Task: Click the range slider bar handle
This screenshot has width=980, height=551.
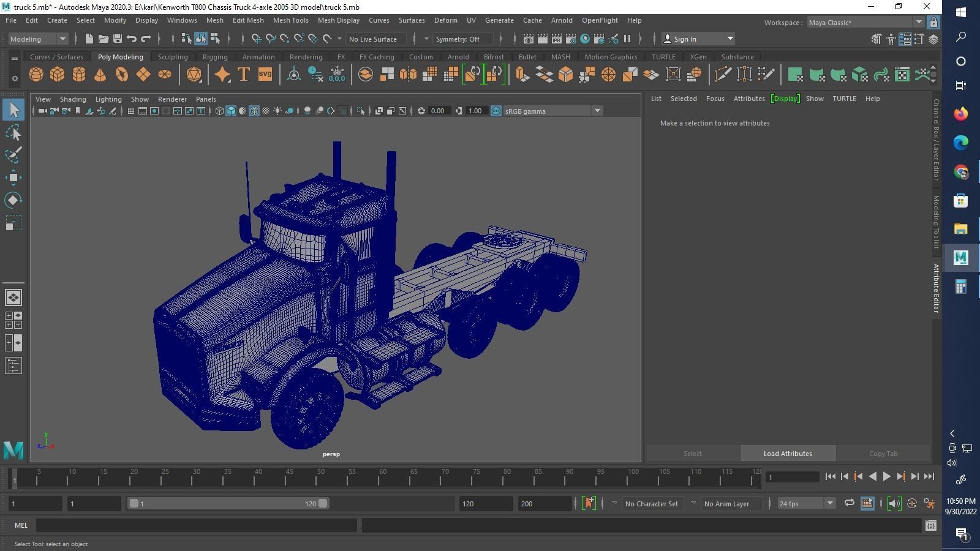Action: 228,503
